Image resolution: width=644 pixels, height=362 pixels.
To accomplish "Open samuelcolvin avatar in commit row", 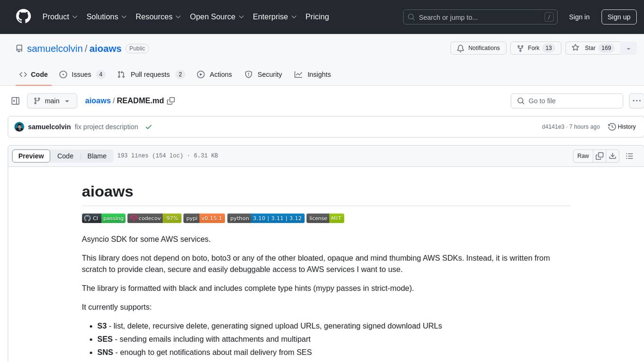I will pyautogui.click(x=19, y=127).
